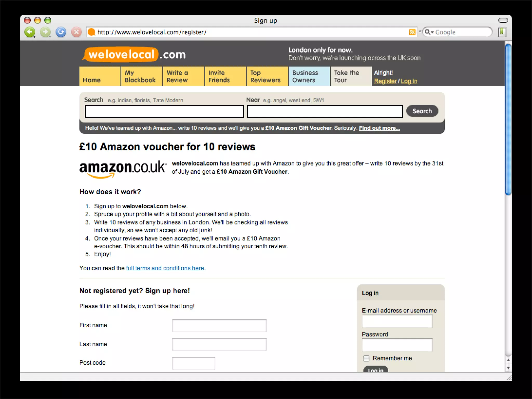This screenshot has width=532, height=399.
Task: Click the blue vertical scrollbar thumb
Action: click(x=508, y=119)
